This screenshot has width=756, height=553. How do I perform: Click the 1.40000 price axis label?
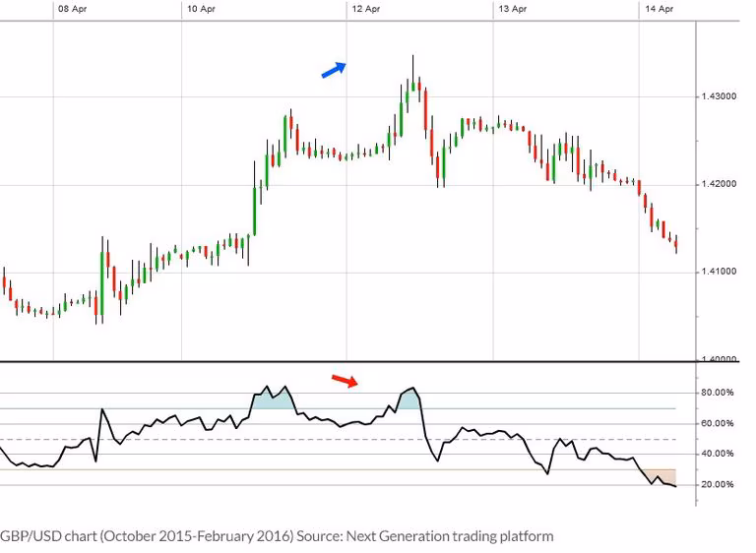click(719, 360)
